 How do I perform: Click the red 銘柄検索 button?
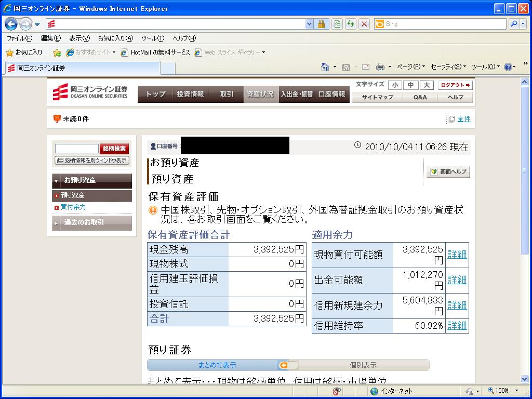click(114, 149)
